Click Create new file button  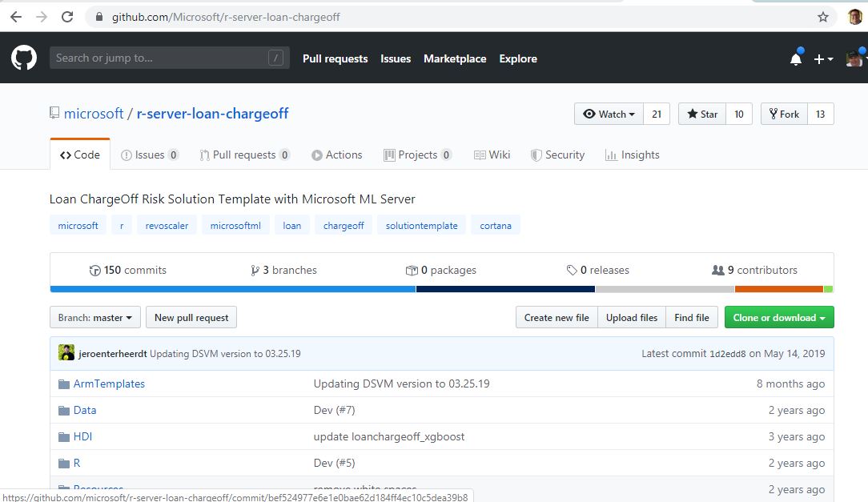click(557, 318)
